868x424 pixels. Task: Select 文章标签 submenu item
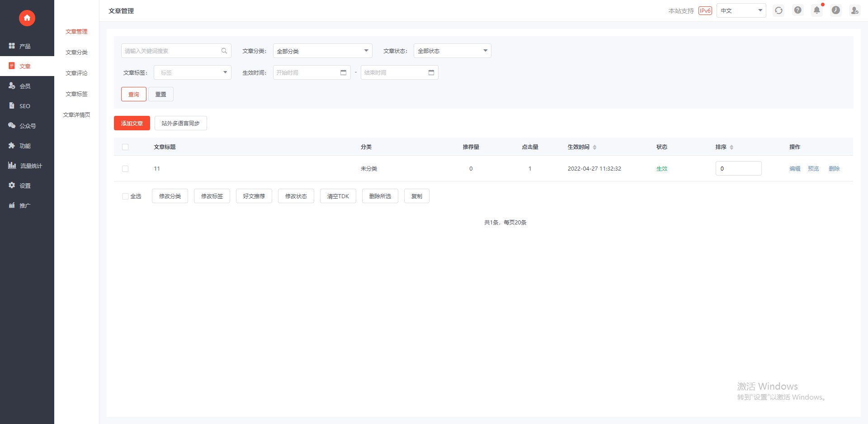76,94
